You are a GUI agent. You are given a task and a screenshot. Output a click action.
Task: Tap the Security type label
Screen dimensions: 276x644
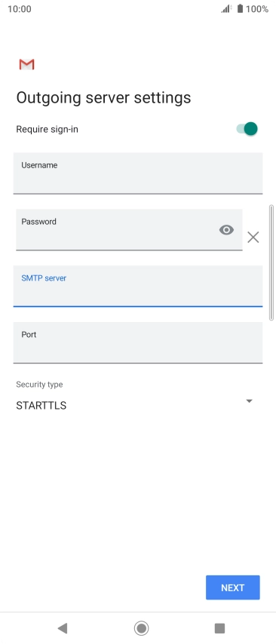[39, 385]
